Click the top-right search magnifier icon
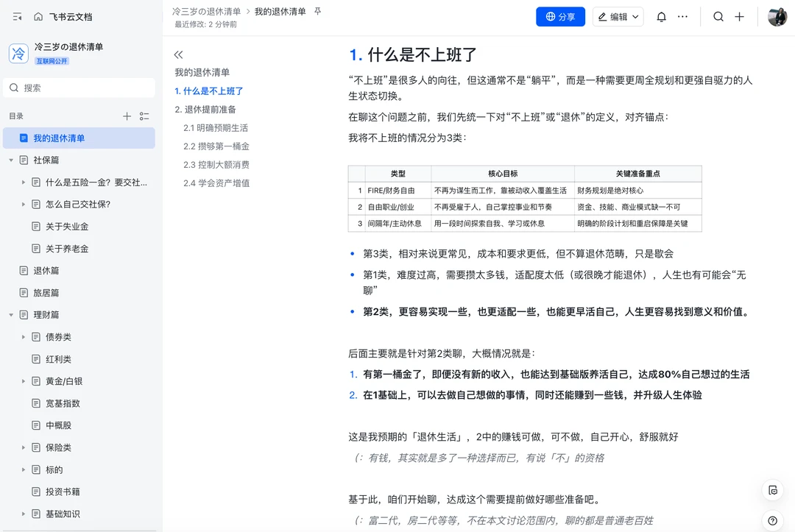The image size is (795, 532). point(718,17)
